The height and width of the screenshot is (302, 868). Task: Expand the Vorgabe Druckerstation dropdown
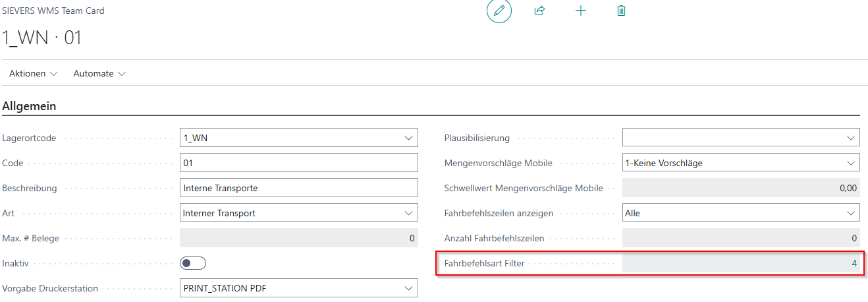coord(408,288)
